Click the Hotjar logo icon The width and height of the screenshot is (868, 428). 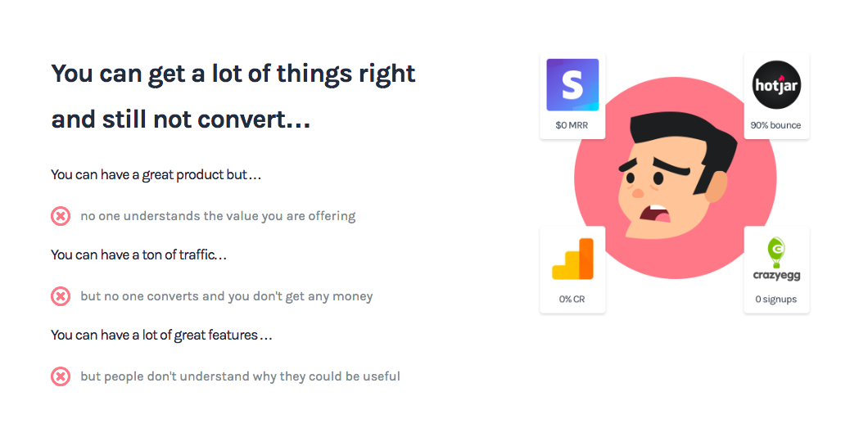[775, 85]
